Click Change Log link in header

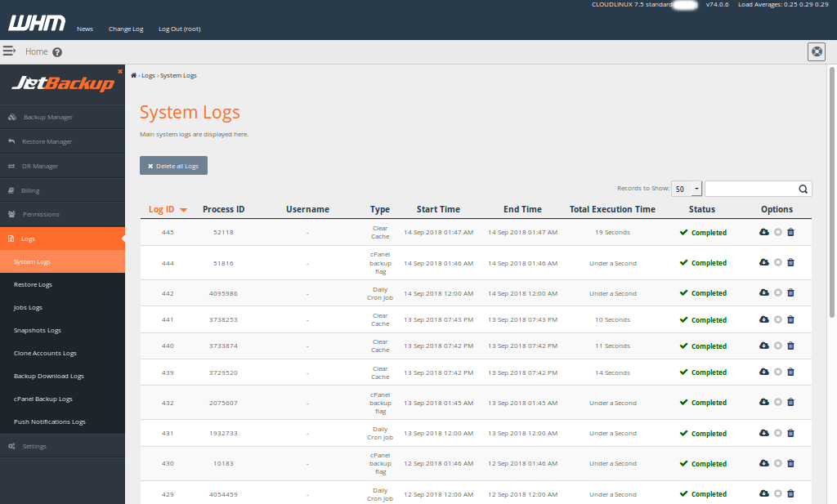pyautogui.click(x=126, y=29)
